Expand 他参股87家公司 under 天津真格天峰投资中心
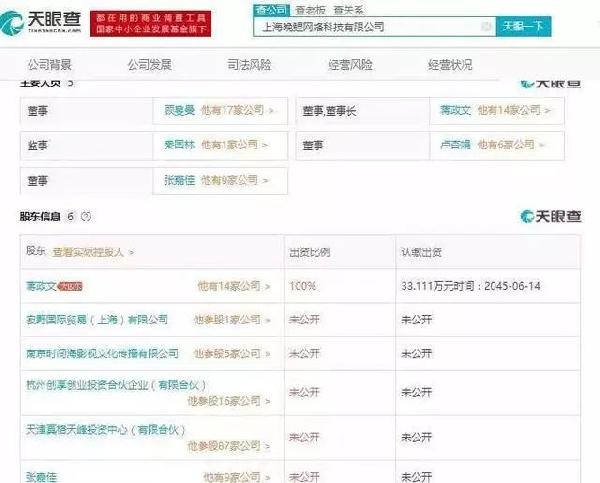 tap(228, 446)
